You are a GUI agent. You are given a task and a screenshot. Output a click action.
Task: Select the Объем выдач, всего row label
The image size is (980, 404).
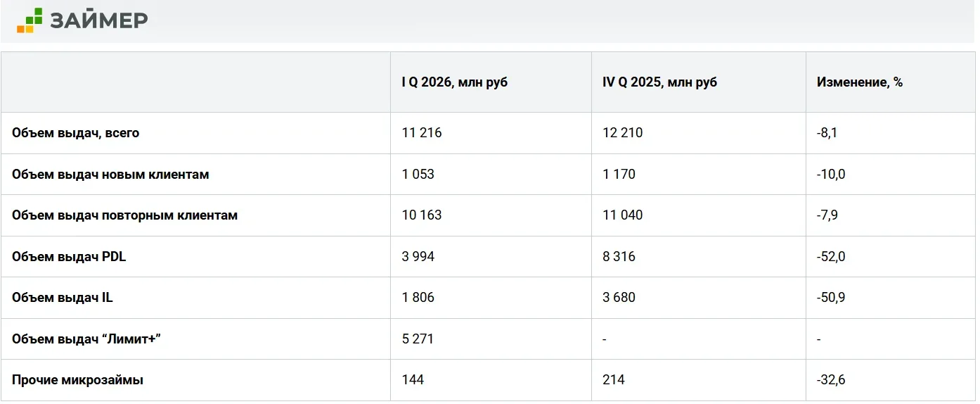(75, 133)
